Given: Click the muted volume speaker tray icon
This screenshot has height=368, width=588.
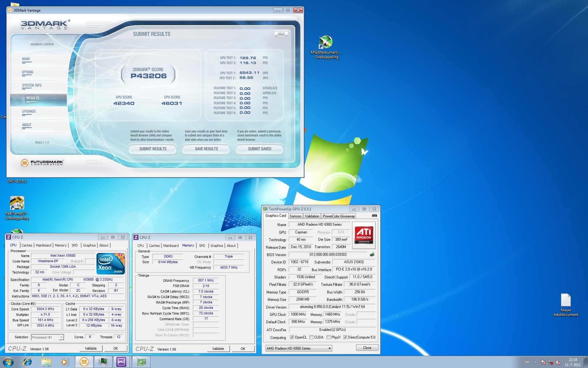Looking at the screenshot, I should [x=558, y=362].
